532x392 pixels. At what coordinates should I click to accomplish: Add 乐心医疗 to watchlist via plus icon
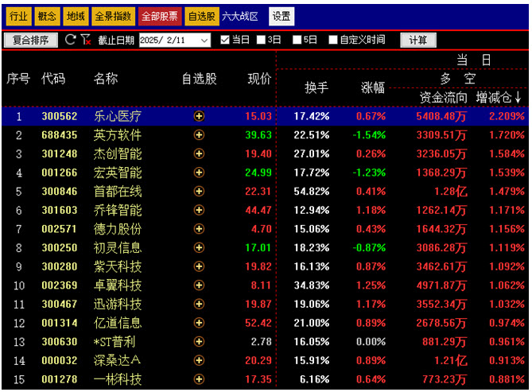199,116
